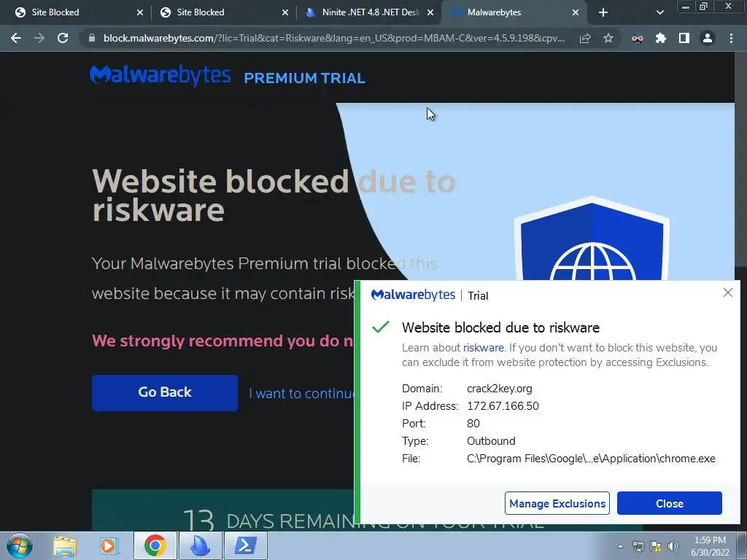Open a new tab with plus button
The image size is (747, 560).
pyautogui.click(x=603, y=12)
